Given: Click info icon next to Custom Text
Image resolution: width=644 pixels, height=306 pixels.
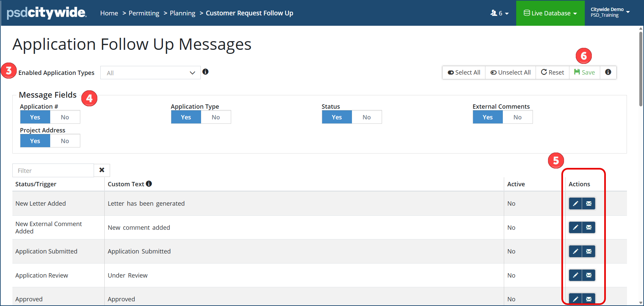Looking at the screenshot, I should 149,184.
